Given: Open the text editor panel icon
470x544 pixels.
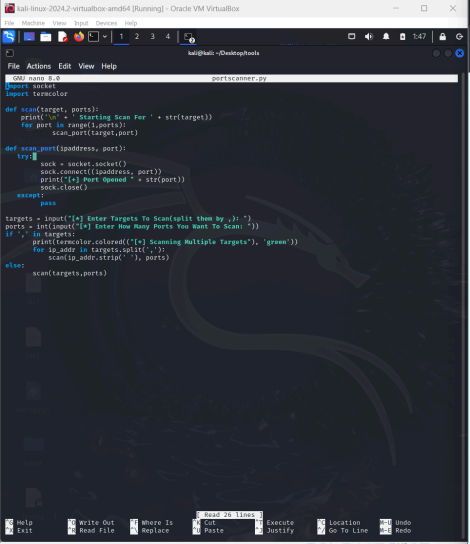Looking at the screenshot, I should click(x=62, y=36).
